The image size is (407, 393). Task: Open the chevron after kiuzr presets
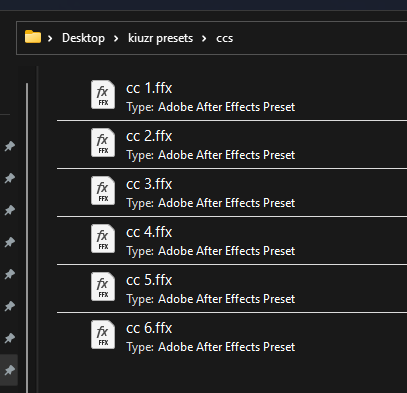click(x=204, y=39)
